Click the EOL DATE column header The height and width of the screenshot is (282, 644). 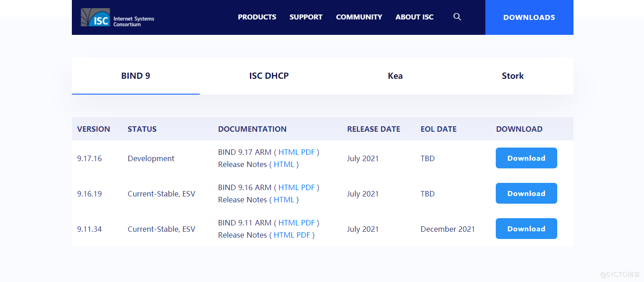point(438,129)
